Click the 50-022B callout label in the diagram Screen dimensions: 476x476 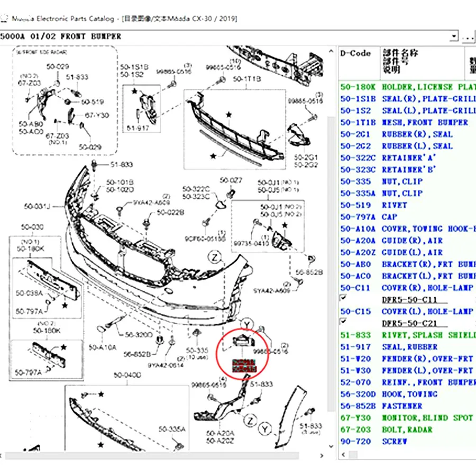pos(171,213)
